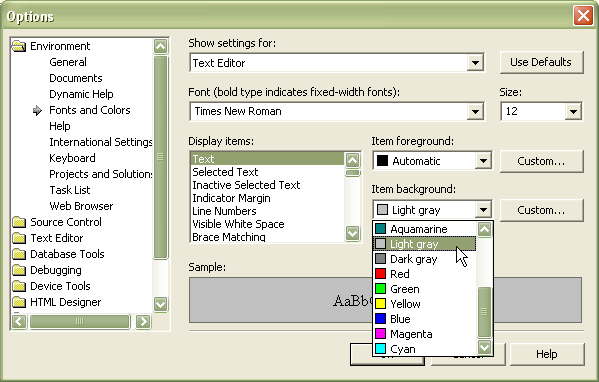Open Projects and Solutions page
599x382 pixels.
101,174
